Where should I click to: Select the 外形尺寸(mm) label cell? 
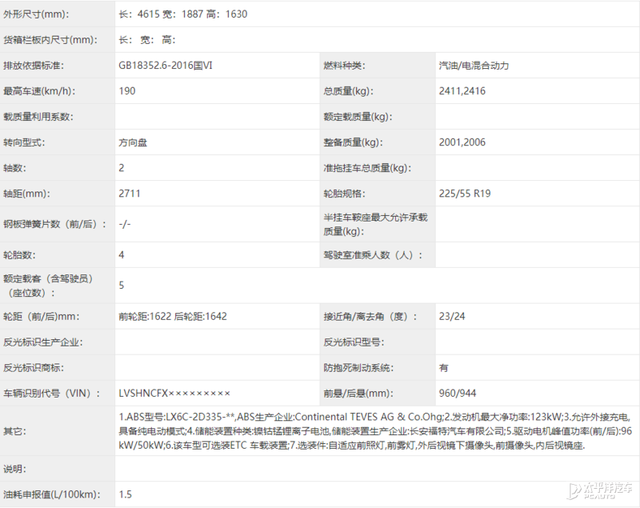pyautogui.click(x=57, y=14)
